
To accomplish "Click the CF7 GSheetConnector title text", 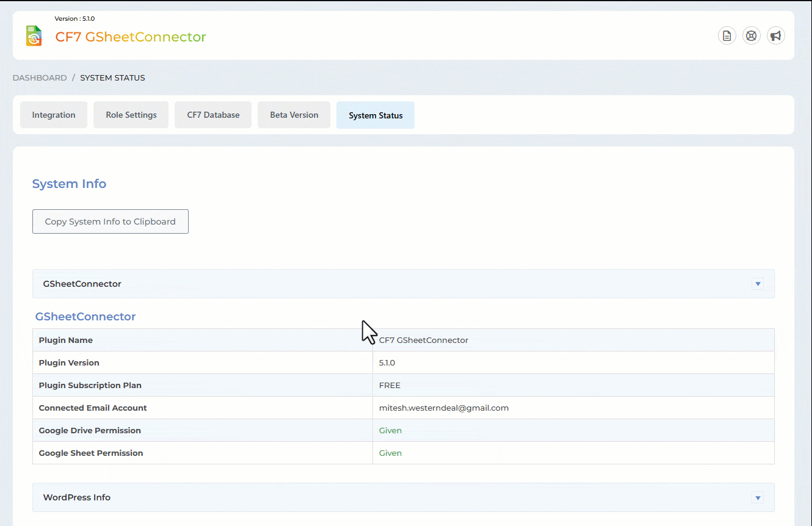I will point(131,37).
